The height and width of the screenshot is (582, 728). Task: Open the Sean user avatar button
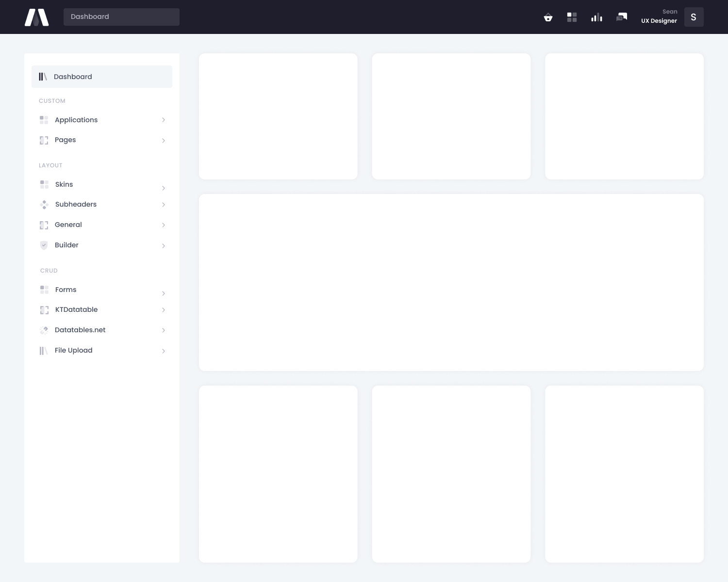[694, 17]
